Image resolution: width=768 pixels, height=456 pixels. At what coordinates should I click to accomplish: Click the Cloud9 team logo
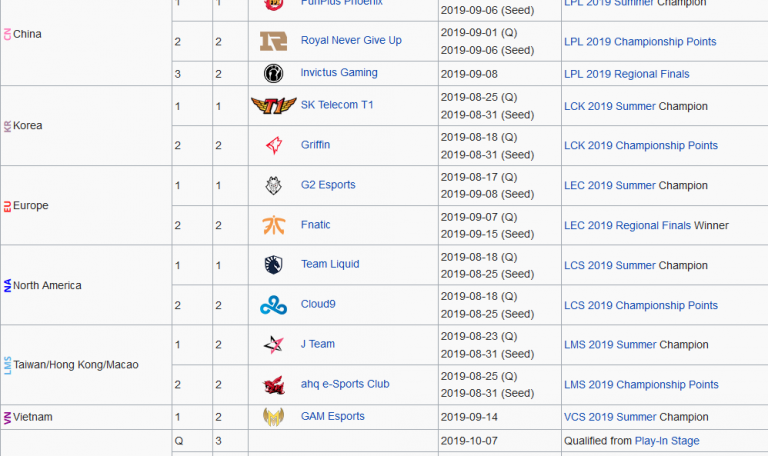pos(273,305)
